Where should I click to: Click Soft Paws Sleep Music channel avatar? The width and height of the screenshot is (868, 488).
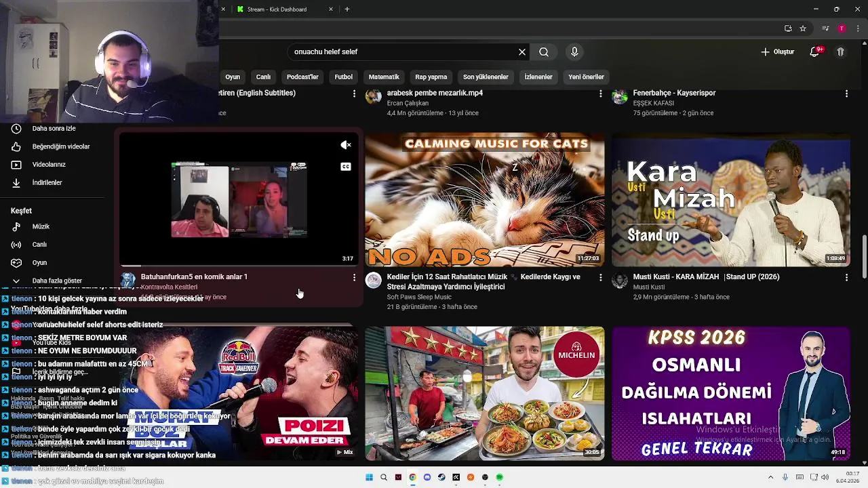point(374,281)
